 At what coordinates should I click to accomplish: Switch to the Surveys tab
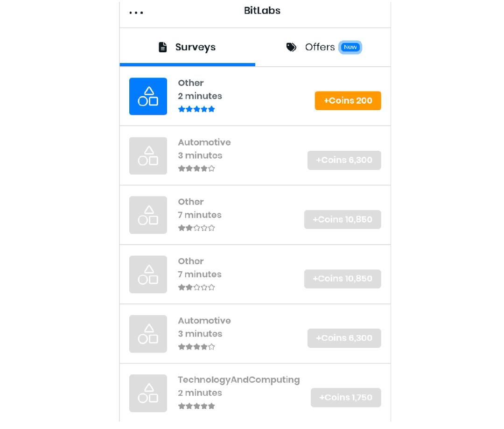(188, 47)
